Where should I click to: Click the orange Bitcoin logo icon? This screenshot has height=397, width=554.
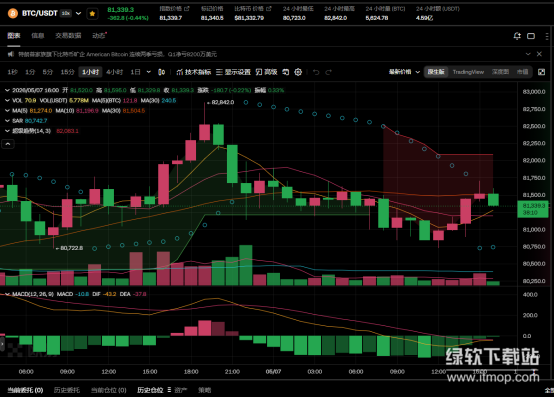pos(13,13)
